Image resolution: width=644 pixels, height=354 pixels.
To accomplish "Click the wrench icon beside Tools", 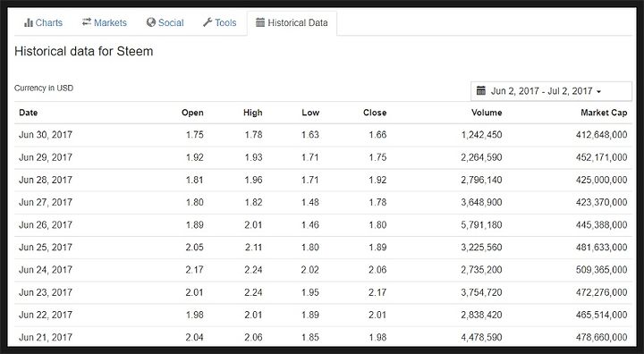I will click(208, 22).
